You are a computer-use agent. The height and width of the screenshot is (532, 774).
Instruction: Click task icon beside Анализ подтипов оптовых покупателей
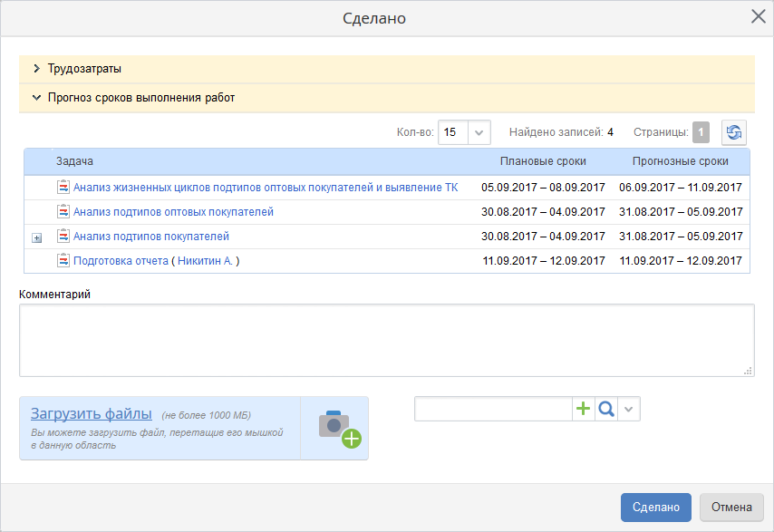[x=63, y=212]
